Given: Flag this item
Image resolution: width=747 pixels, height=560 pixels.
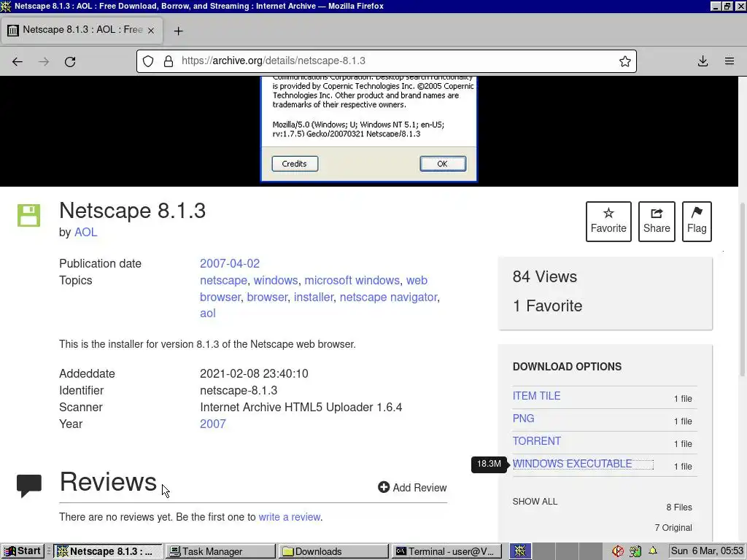Looking at the screenshot, I should [x=697, y=222].
